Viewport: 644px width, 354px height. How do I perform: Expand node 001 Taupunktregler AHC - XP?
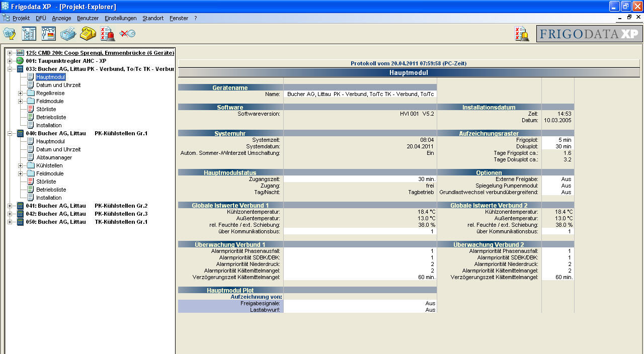(x=10, y=61)
